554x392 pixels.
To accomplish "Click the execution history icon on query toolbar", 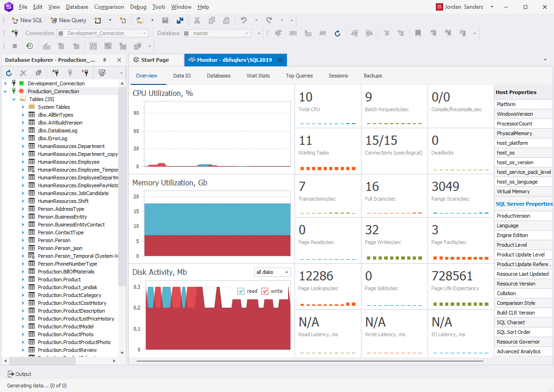I will (x=29, y=46).
